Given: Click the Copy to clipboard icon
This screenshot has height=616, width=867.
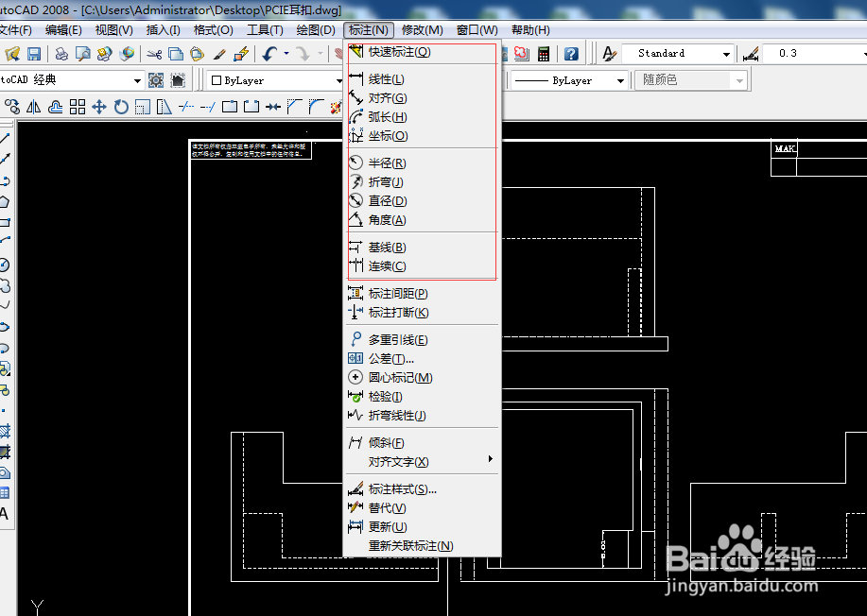Looking at the screenshot, I should tap(176, 54).
